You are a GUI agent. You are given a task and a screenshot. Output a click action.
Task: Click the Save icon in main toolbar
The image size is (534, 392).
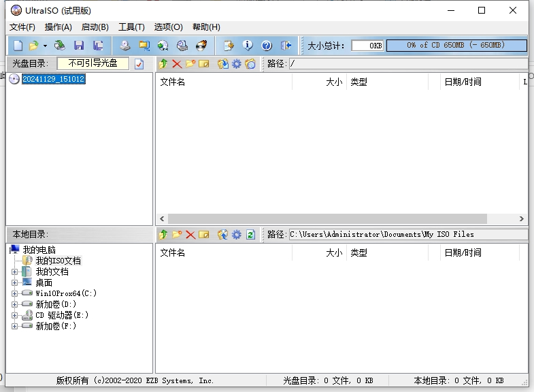tap(79, 46)
